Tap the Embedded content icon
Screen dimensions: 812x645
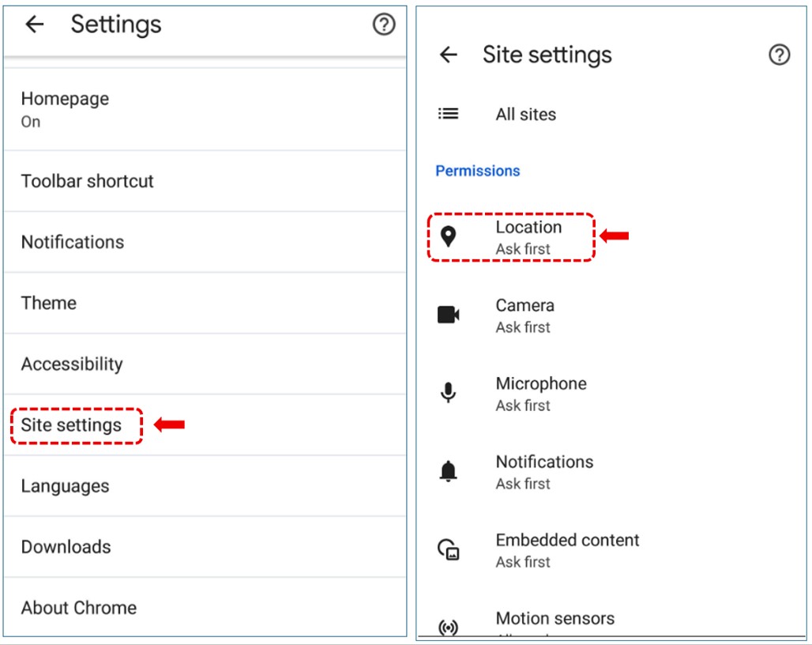(x=448, y=549)
